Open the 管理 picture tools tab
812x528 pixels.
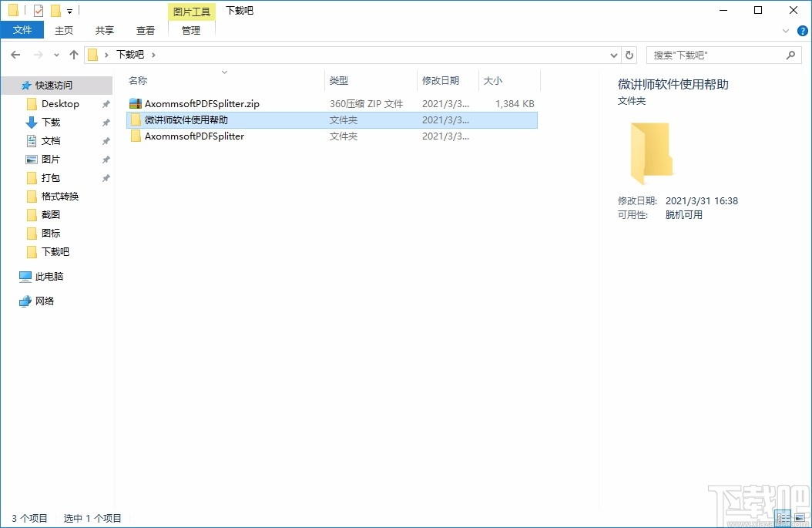coord(190,31)
